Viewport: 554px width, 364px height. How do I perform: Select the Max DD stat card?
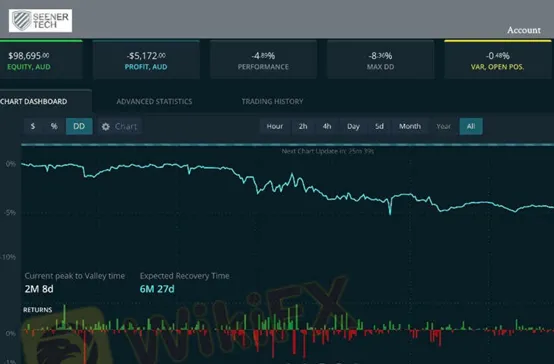381,59
